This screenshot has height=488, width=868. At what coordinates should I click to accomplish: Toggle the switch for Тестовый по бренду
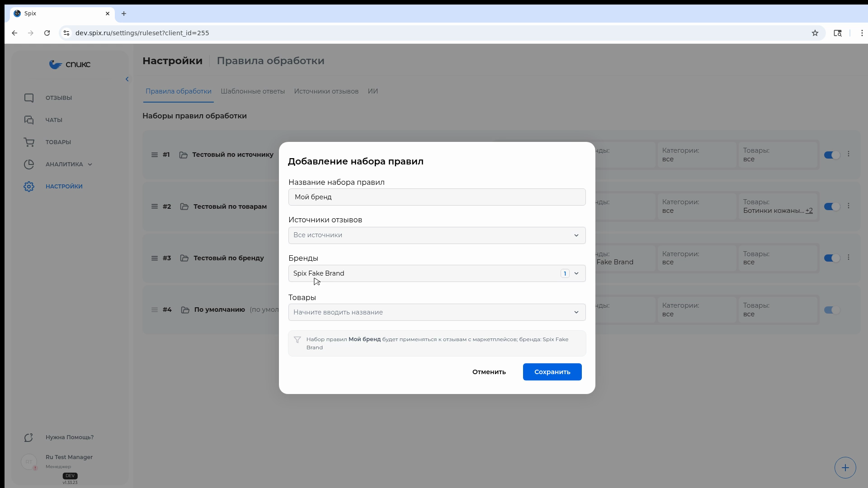pos(831,258)
